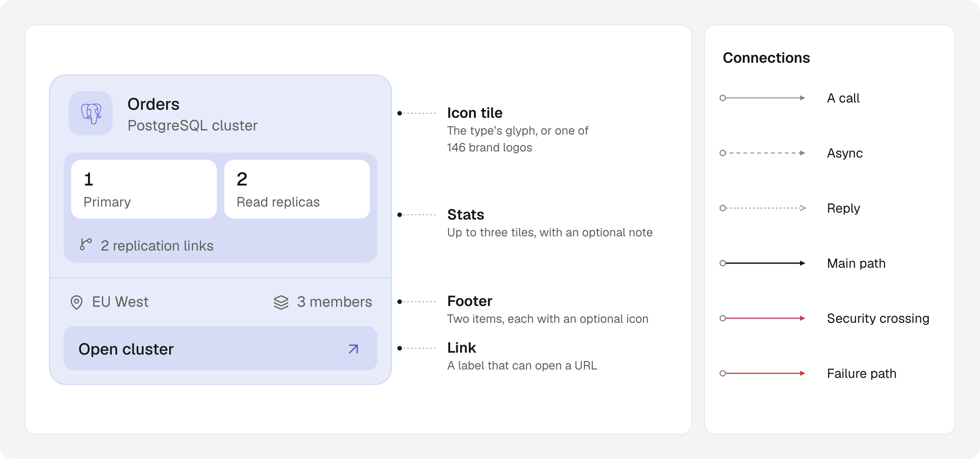Click the PostgreSQL cluster subtitle
This screenshot has height=459, width=980.
tap(193, 125)
